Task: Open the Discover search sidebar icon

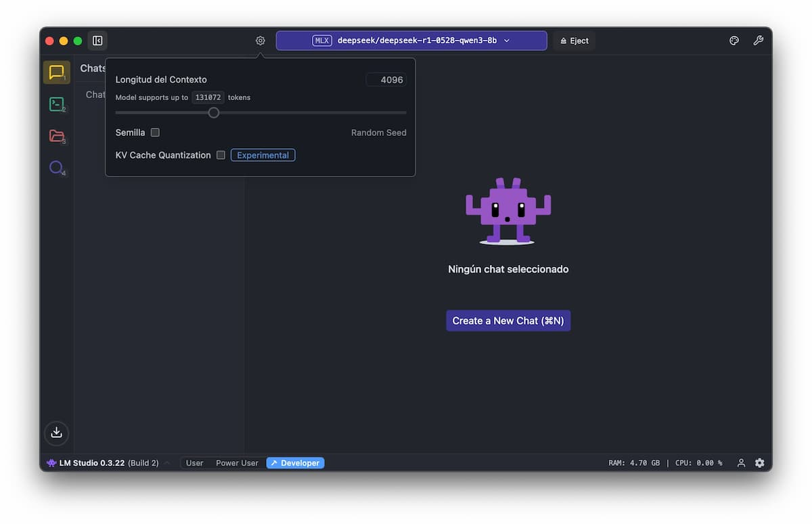Action: pyautogui.click(x=56, y=168)
